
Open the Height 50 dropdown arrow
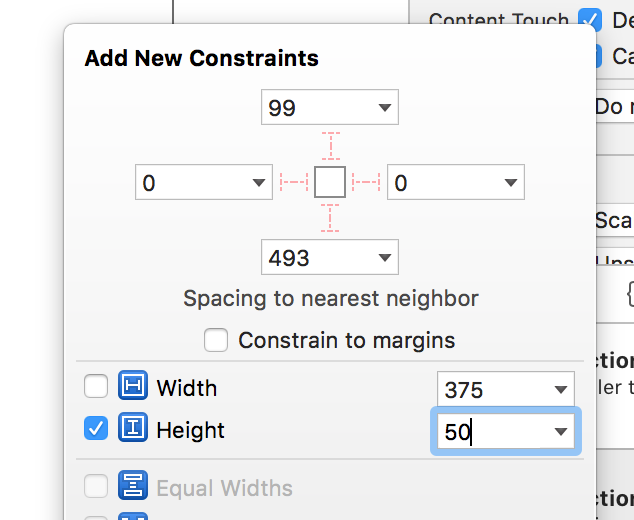tap(560, 432)
